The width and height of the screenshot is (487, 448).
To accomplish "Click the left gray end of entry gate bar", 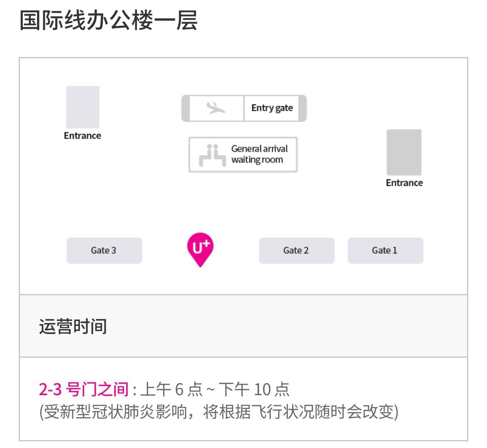I will pyautogui.click(x=186, y=108).
